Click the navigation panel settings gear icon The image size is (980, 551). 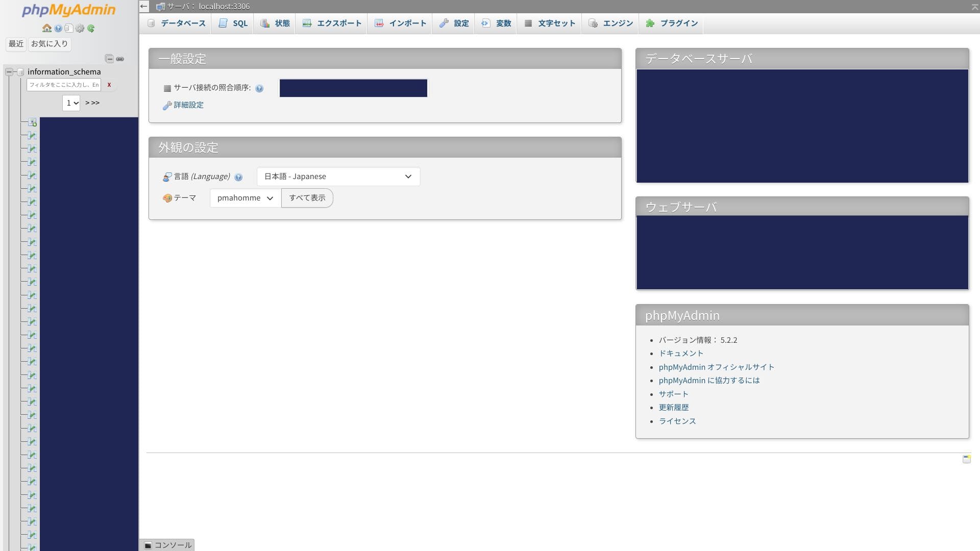(80, 29)
